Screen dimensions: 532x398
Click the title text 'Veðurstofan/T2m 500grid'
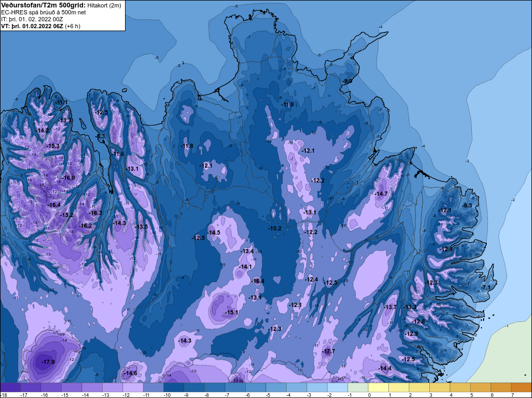coord(43,5)
